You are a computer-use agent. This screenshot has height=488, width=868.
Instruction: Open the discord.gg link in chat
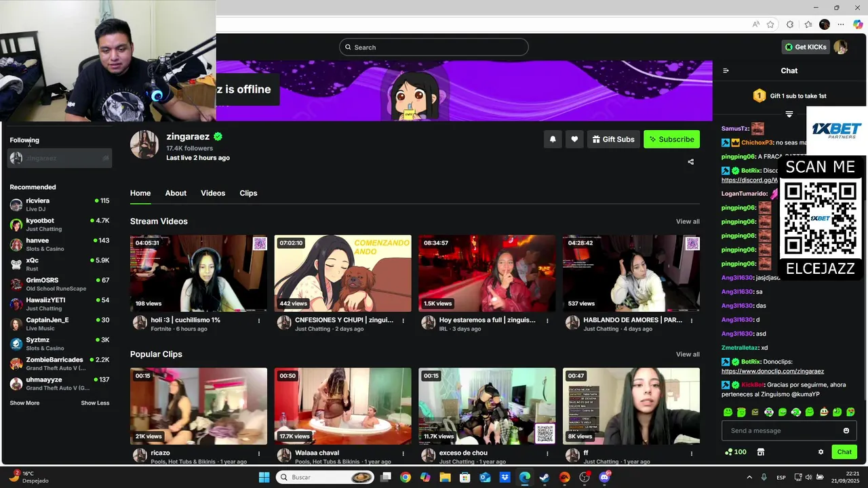pos(749,180)
